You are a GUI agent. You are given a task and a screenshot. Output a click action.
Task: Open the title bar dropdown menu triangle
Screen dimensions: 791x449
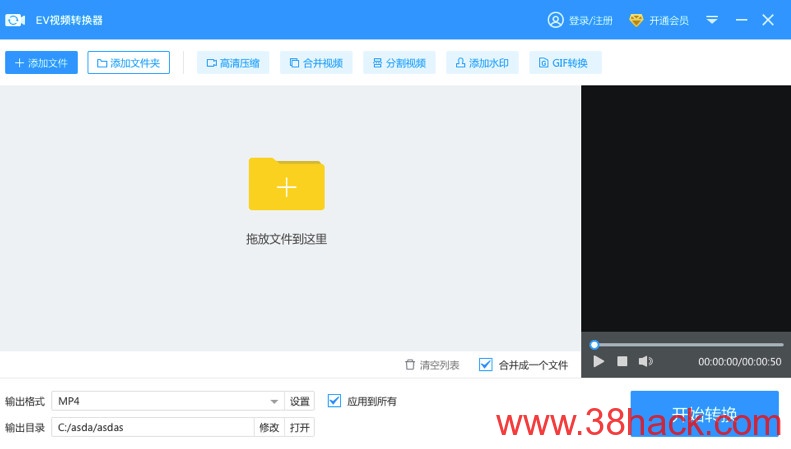point(712,20)
